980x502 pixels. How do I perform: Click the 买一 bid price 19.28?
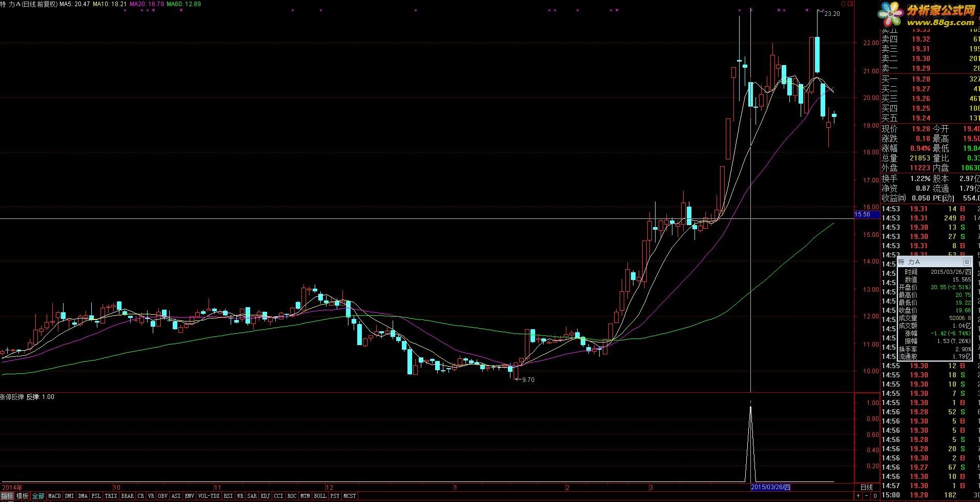coord(921,79)
